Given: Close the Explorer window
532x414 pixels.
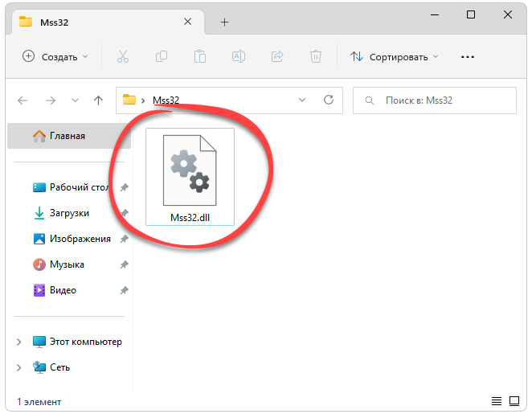Looking at the screenshot, I should point(508,14).
